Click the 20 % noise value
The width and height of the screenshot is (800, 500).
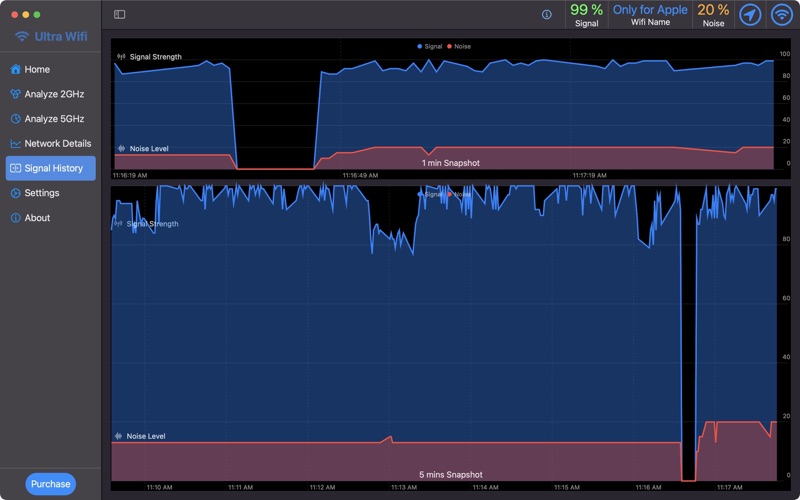713,10
